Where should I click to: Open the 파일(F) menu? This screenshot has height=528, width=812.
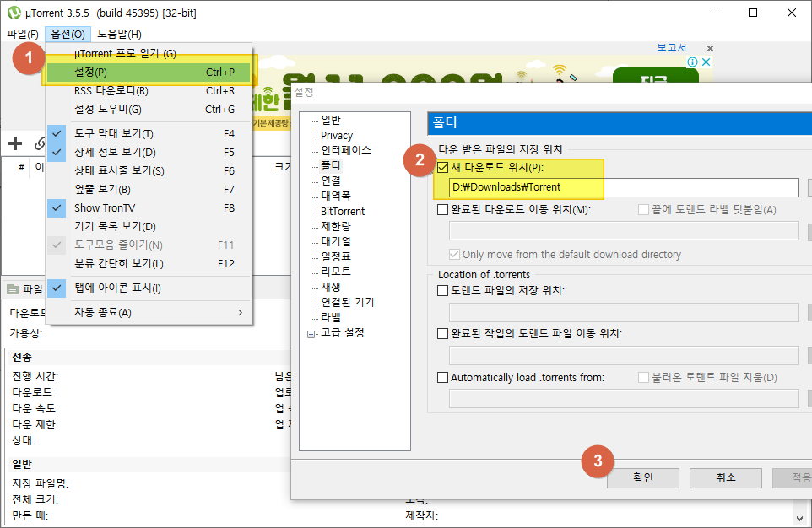pos(23,35)
